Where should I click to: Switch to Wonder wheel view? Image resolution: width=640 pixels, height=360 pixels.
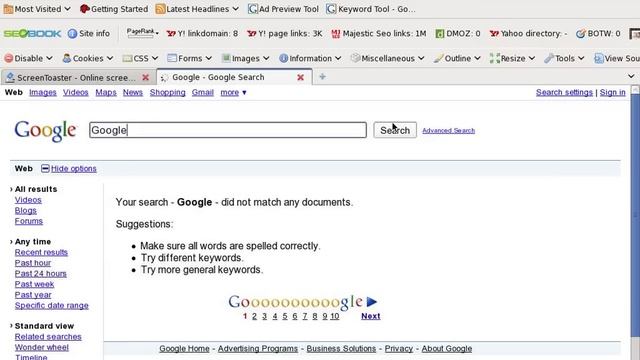point(42,347)
